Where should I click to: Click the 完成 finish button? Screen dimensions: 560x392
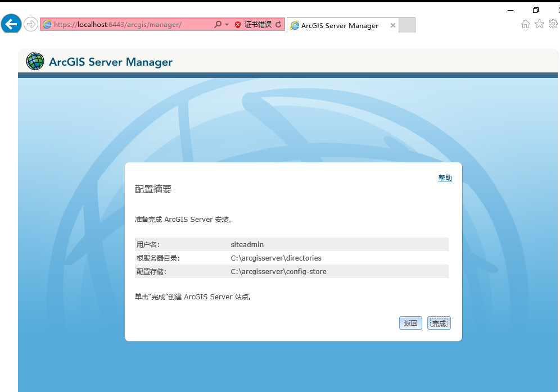click(x=439, y=323)
